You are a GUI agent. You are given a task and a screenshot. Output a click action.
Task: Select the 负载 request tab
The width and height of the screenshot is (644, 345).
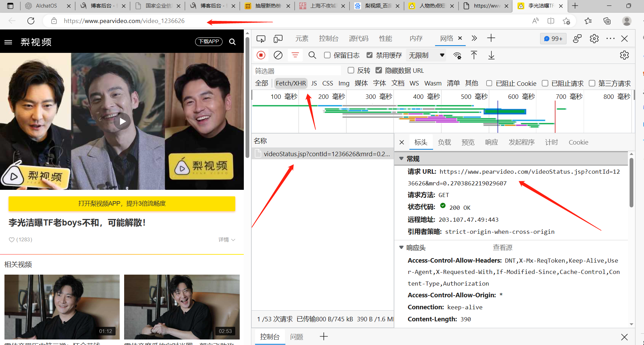pyautogui.click(x=444, y=142)
